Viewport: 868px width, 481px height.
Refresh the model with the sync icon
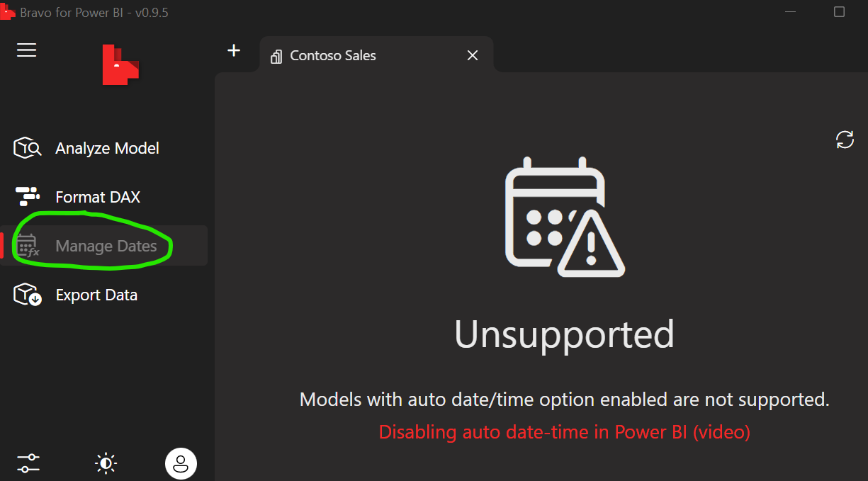tap(844, 140)
